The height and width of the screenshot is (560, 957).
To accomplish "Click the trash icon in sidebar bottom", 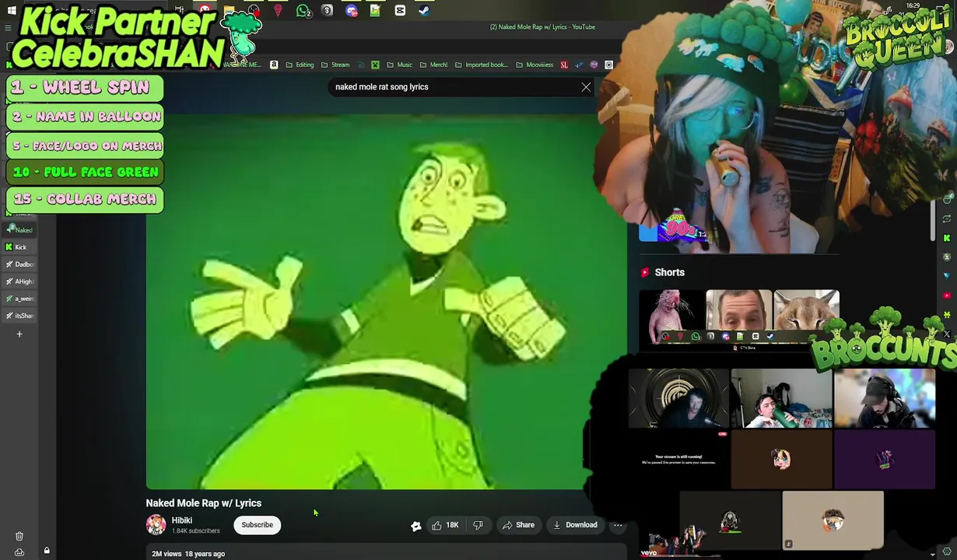I will click(19, 536).
